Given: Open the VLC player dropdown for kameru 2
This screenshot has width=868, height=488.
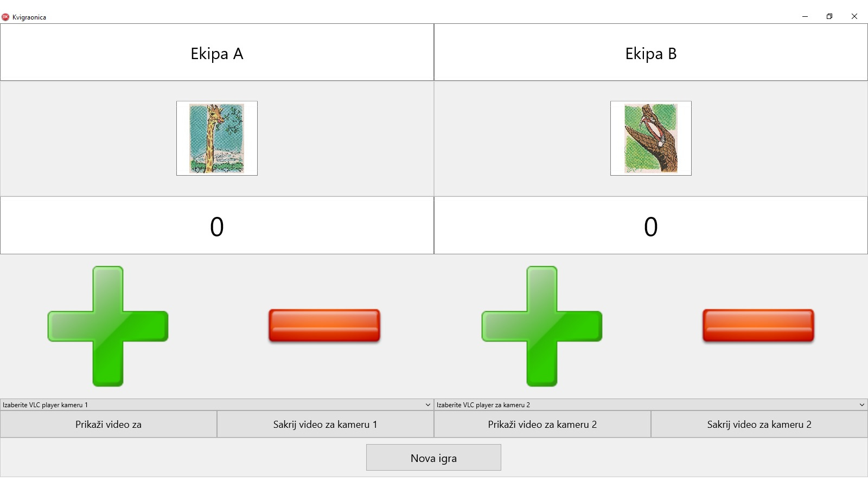Looking at the screenshot, I should pyautogui.click(x=650, y=404).
